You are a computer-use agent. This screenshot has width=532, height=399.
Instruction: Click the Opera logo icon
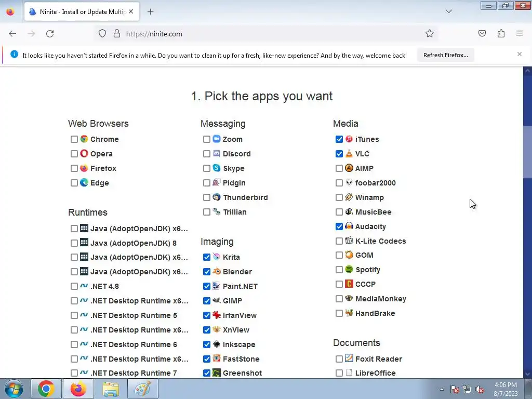pyautogui.click(x=84, y=153)
